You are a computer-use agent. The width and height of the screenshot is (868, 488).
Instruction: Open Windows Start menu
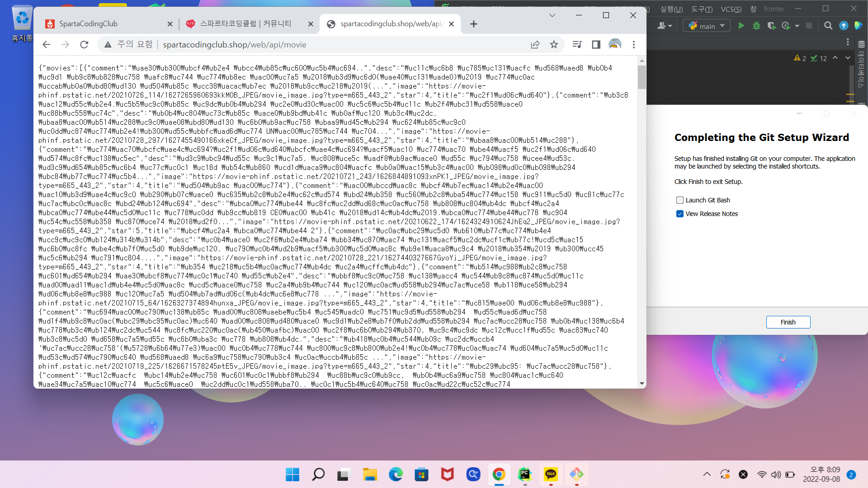pyautogui.click(x=292, y=474)
